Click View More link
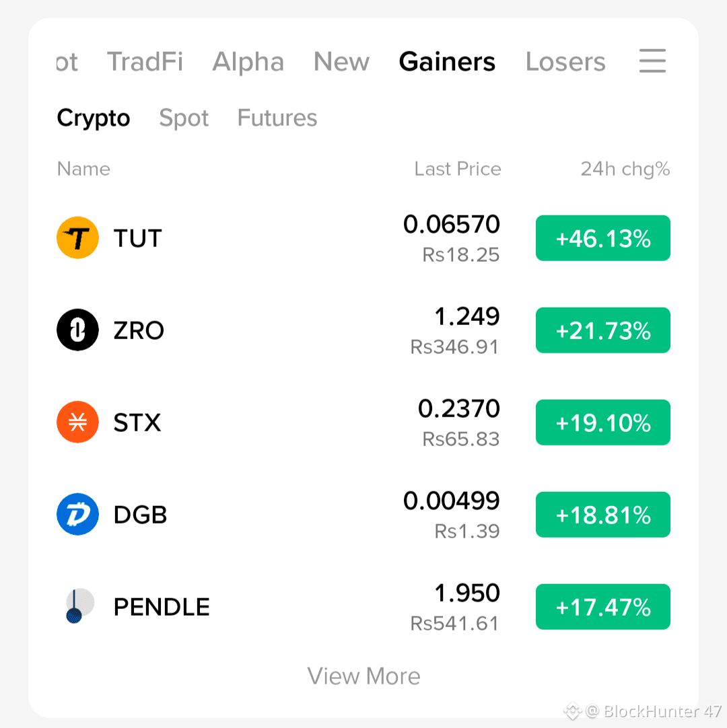 [x=363, y=676]
